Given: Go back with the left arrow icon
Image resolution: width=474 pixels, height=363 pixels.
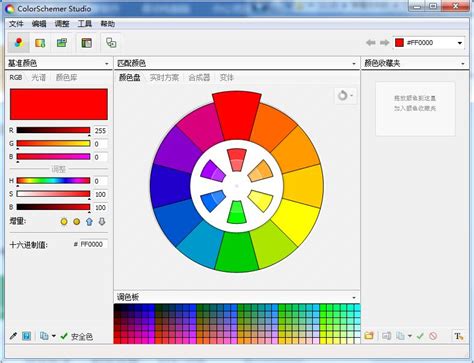Looking at the screenshot, I should tap(371, 43).
